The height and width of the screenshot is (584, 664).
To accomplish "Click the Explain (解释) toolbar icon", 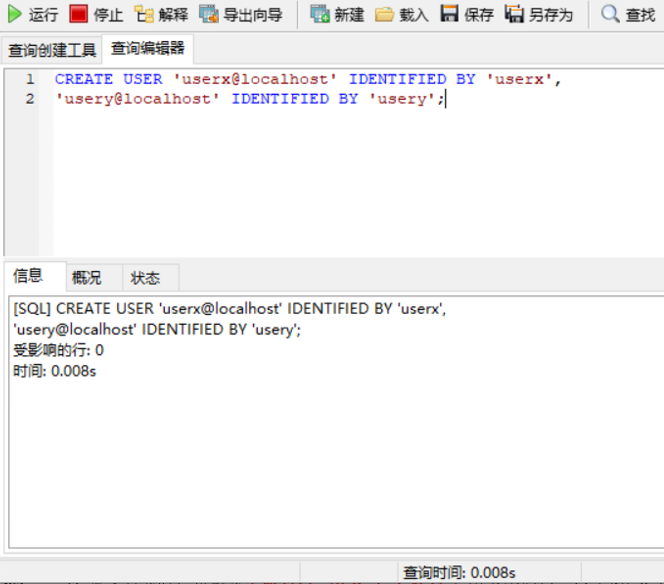I will [x=144, y=14].
